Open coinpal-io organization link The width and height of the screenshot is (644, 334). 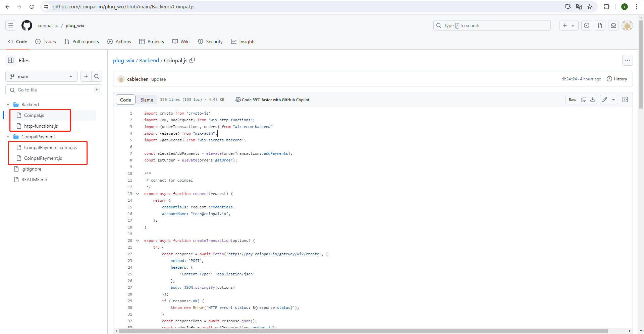click(x=48, y=25)
